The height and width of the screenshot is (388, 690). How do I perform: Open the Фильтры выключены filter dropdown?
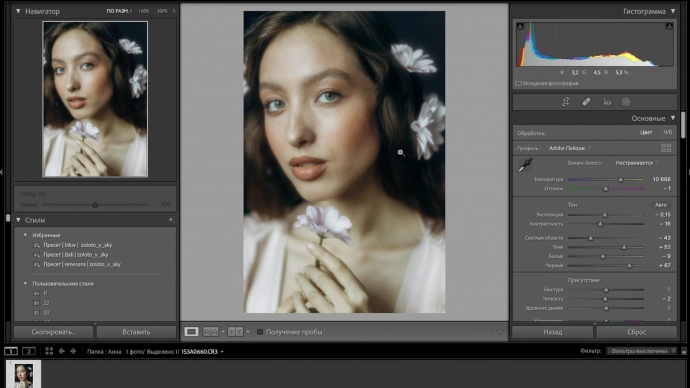[x=642, y=351]
